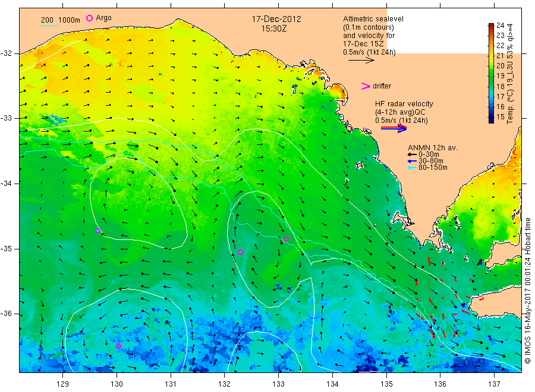
Task: Click the cyan 80-150m ANMN arrow
Action: (412, 167)
